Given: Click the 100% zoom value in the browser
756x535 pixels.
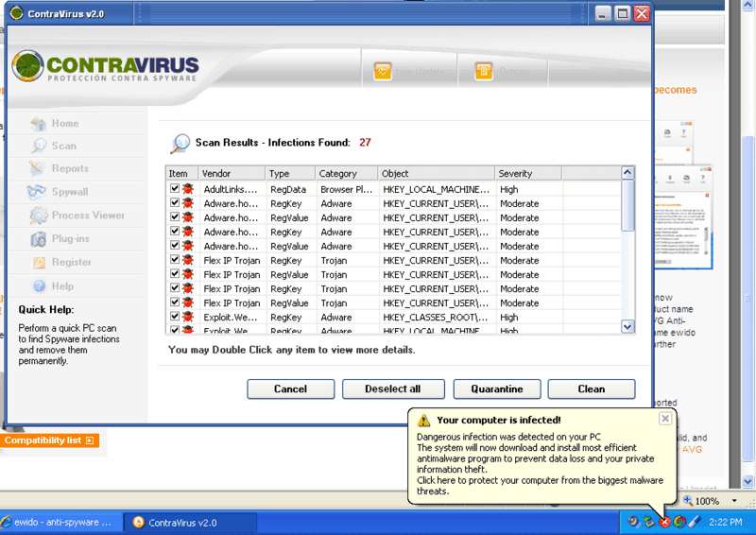Looking at the screenshot, I should click(707, 501).
